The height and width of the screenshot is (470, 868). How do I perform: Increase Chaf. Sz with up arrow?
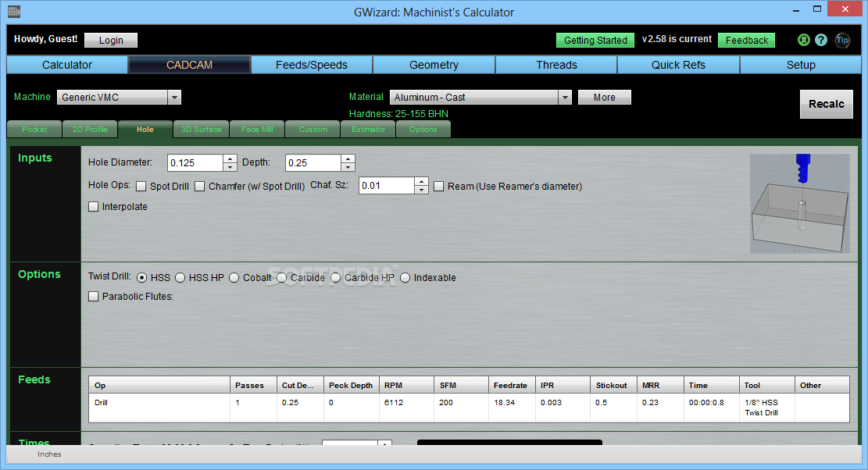[422, 181]
